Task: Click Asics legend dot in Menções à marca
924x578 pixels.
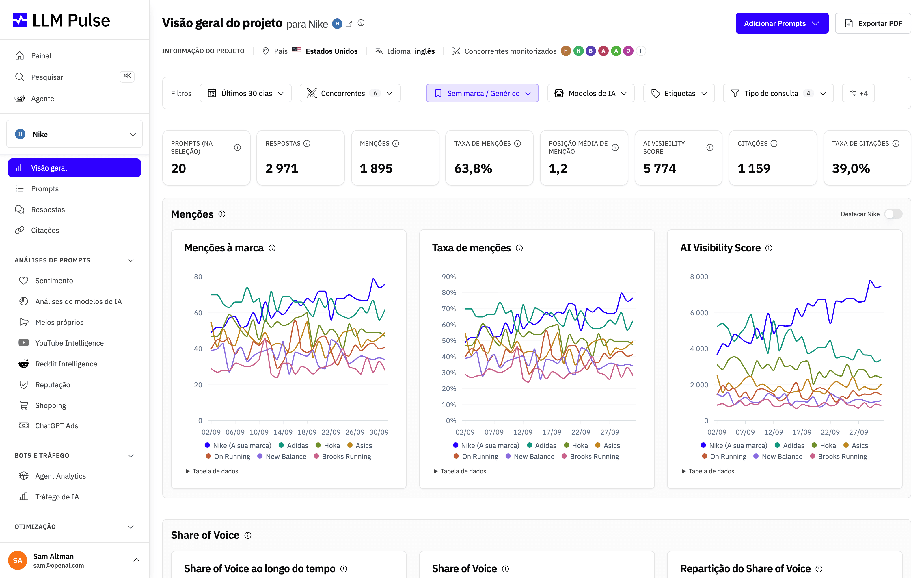Action: (x=350, y=445)
